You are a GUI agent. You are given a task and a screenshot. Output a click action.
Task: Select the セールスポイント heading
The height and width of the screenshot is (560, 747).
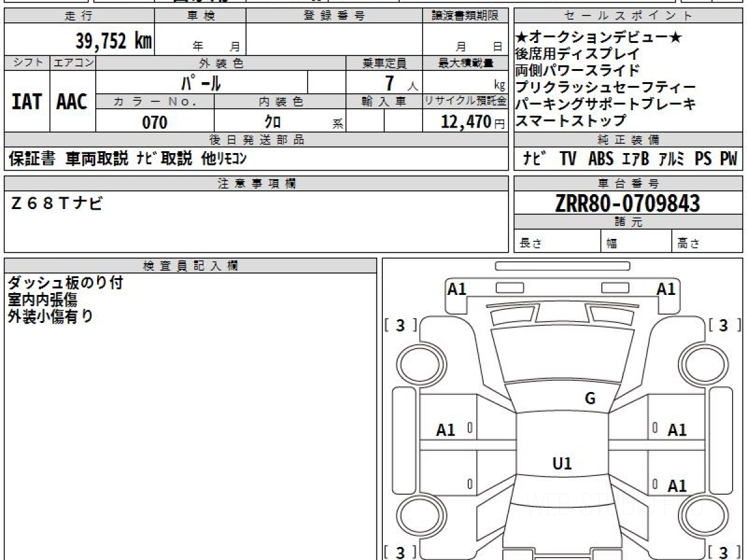coord(628,16)
